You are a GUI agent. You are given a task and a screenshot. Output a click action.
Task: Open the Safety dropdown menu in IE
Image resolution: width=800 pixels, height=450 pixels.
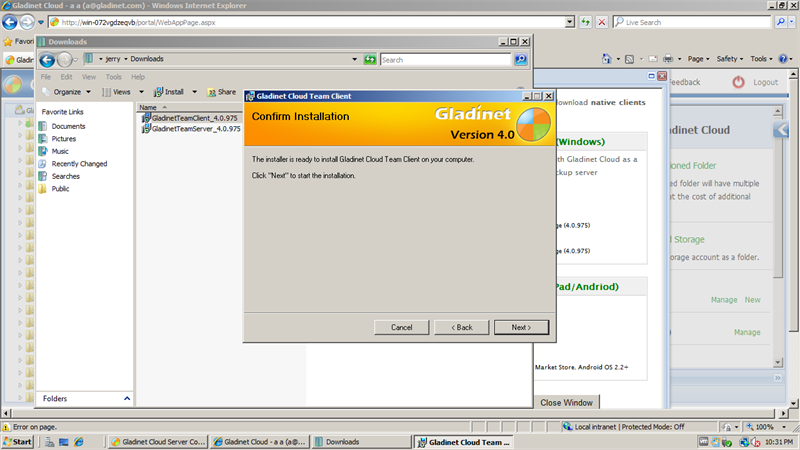[x=730, y=59]
